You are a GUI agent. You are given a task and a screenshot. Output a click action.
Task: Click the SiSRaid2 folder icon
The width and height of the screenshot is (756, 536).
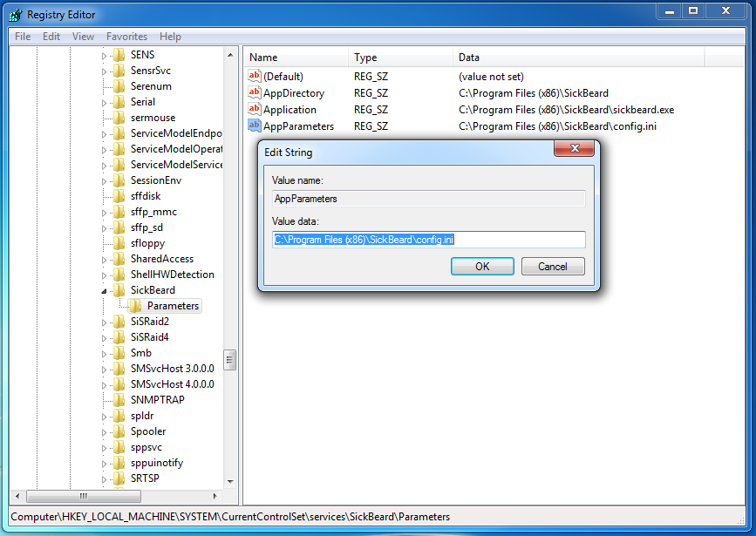point(119,322)
